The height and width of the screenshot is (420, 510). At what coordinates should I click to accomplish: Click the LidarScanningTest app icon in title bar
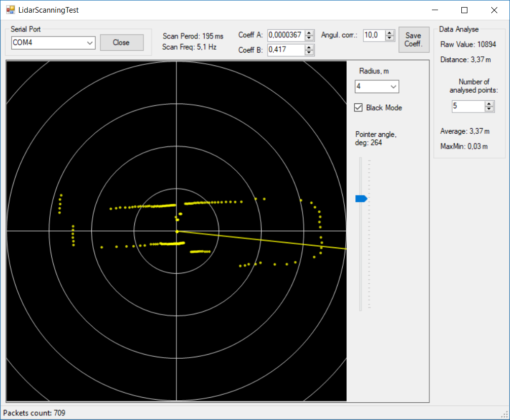click(10, 10)
